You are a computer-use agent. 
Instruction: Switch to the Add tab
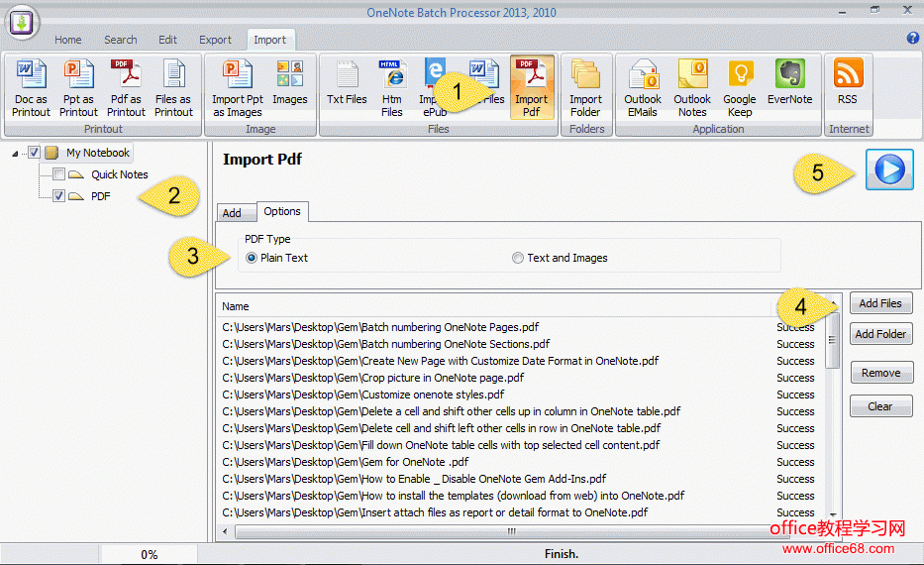click(232, 212)
